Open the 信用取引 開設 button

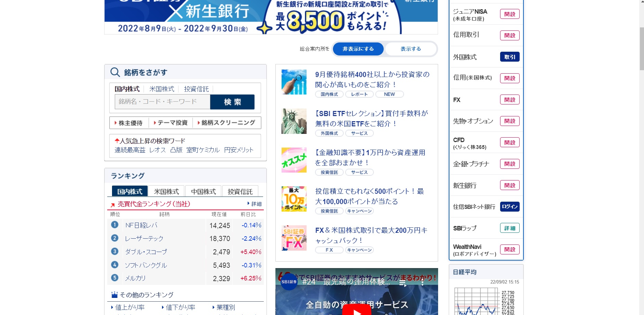tap(510, 35)
